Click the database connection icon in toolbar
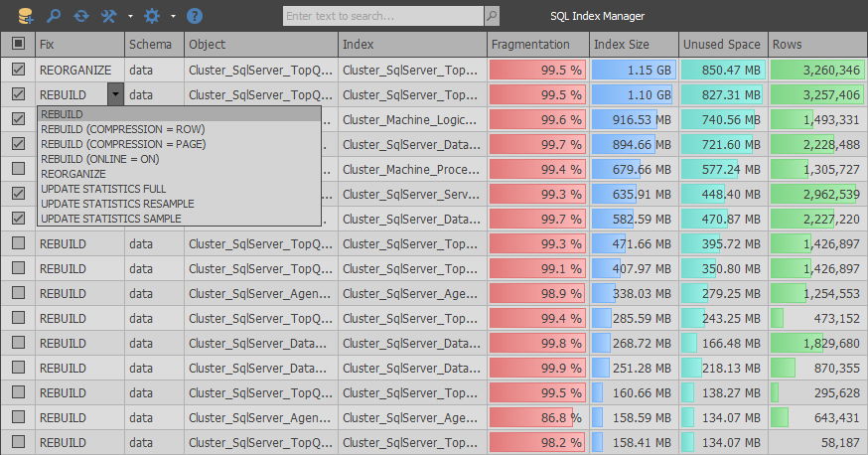Screen dimensions: 868x455 [x=25, y=16]
